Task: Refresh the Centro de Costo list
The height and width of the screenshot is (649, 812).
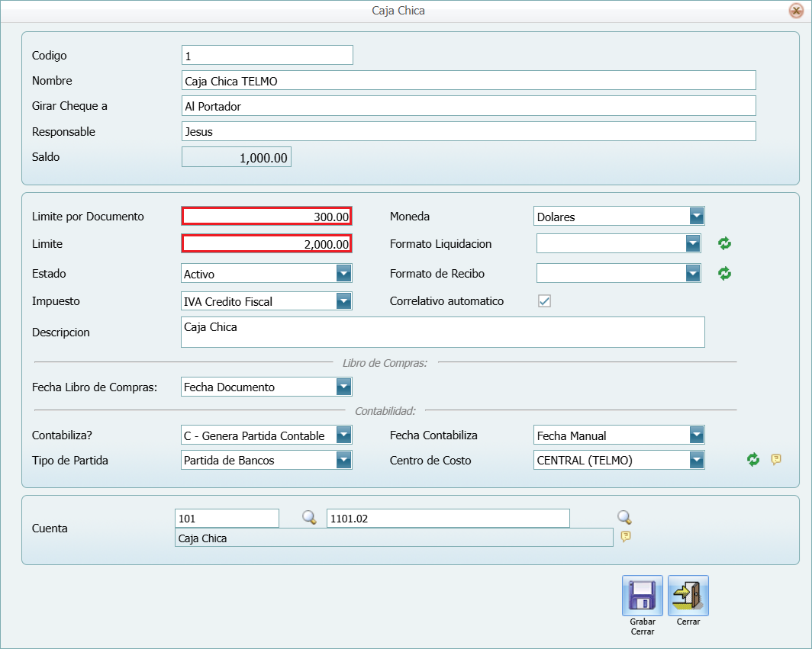Action: click(x=753, y=459)
